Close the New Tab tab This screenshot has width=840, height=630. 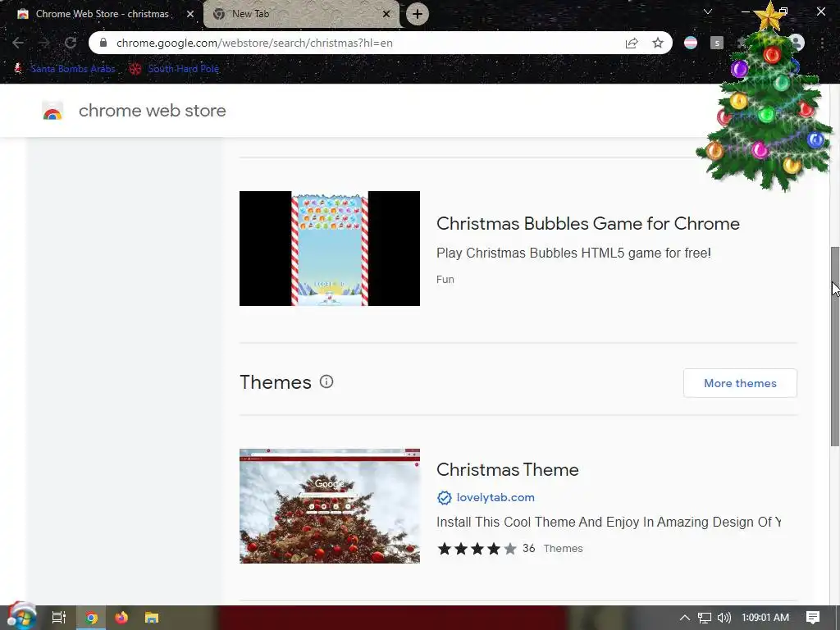click(x=386, y=14)
